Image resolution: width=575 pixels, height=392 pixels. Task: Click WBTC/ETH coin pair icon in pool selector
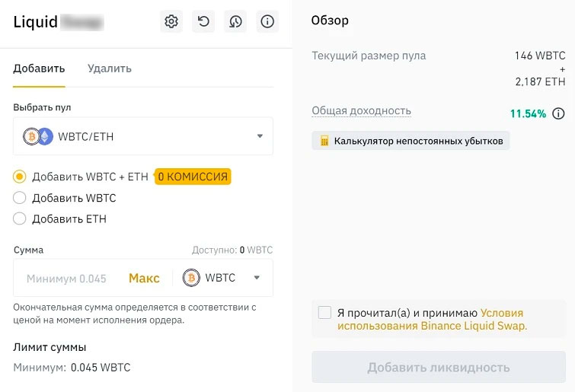click(x=38, y=136)
